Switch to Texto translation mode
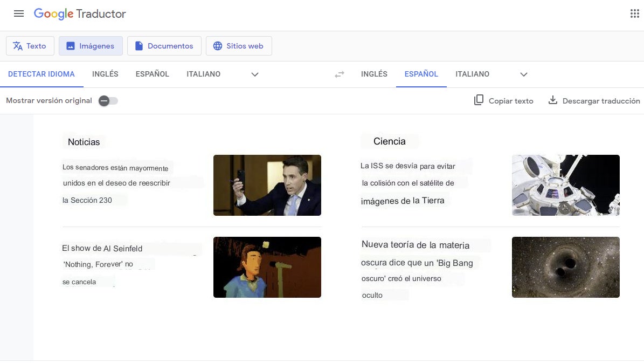This screenshot has height=363, width=644. [30, 46]
